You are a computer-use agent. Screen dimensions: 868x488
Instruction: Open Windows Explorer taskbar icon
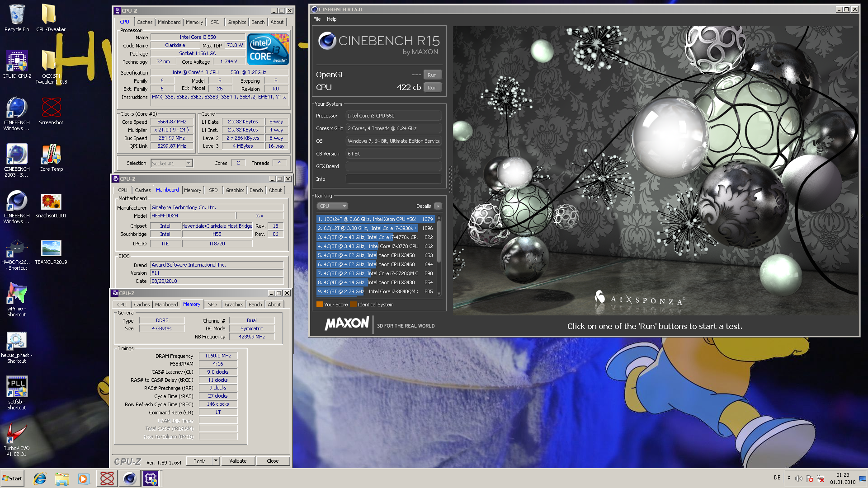pos(62,479)
